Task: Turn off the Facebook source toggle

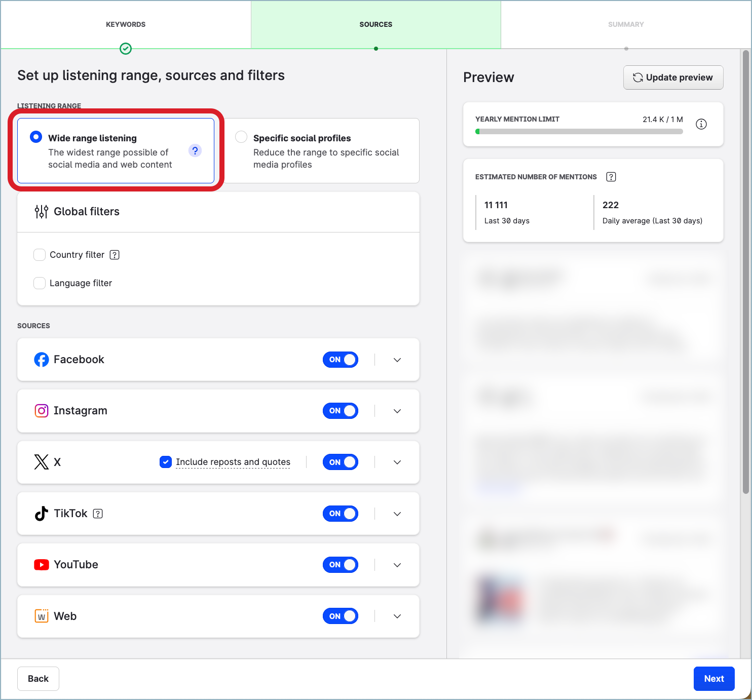Action: pos(341,360)
